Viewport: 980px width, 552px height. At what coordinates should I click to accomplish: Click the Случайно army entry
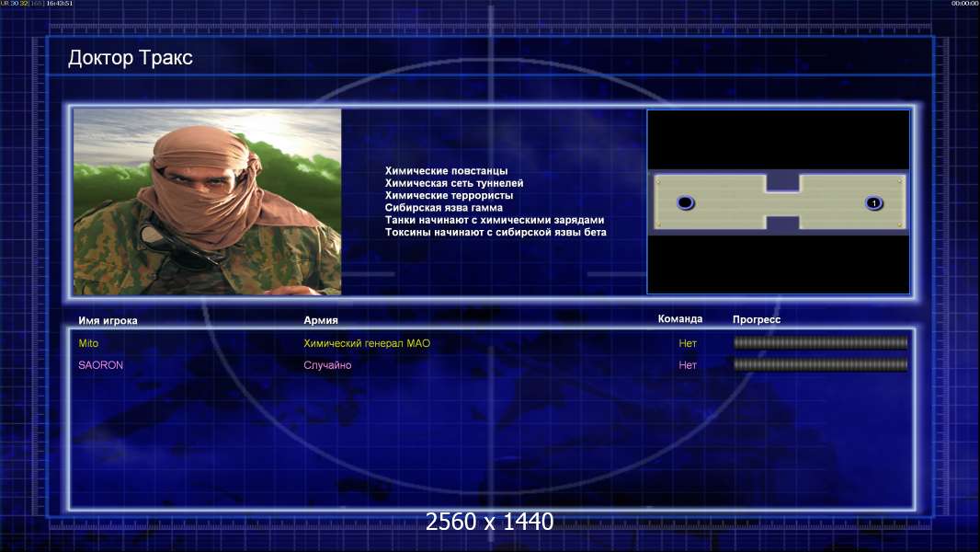pos(327,365)
